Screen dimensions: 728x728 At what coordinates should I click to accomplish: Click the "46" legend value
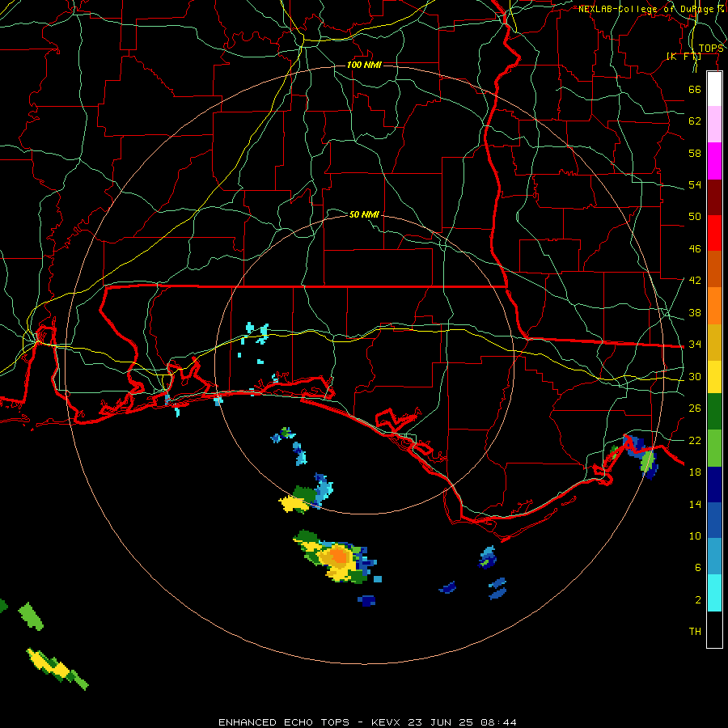(x=695, y=249)
